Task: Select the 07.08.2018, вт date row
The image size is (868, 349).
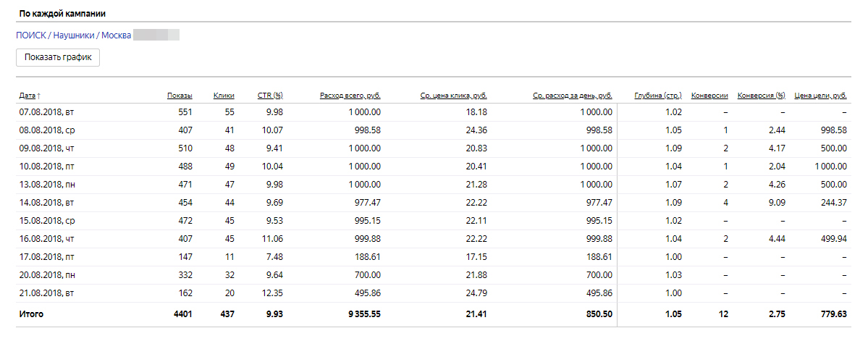Action: pos(46,112)
